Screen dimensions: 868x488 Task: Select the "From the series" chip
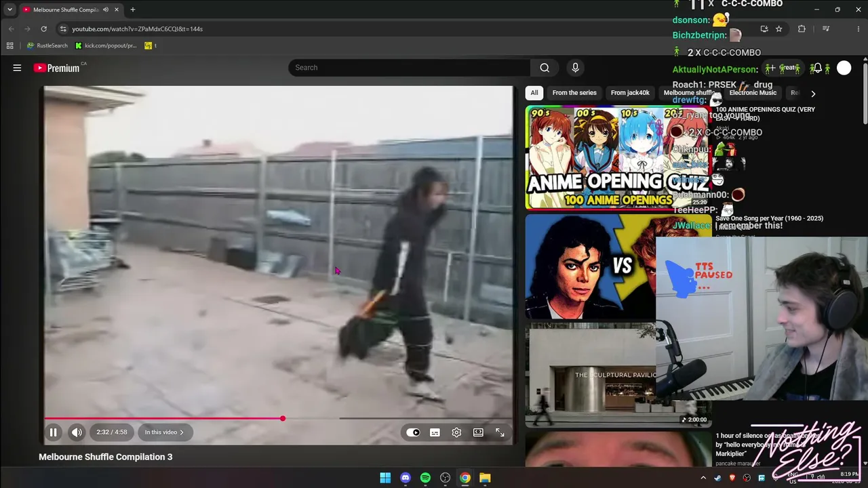[x=574, y=93]
